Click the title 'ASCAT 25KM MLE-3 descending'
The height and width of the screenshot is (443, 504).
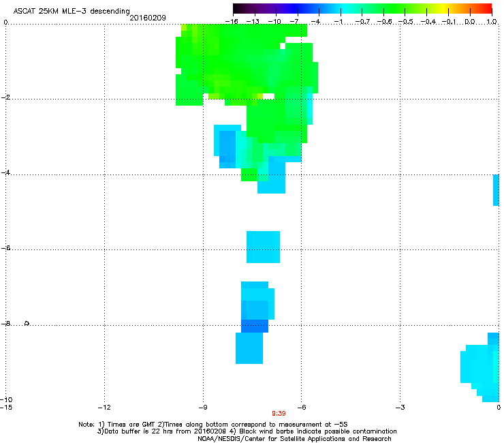pyautogui.click(x=72, y=12)
